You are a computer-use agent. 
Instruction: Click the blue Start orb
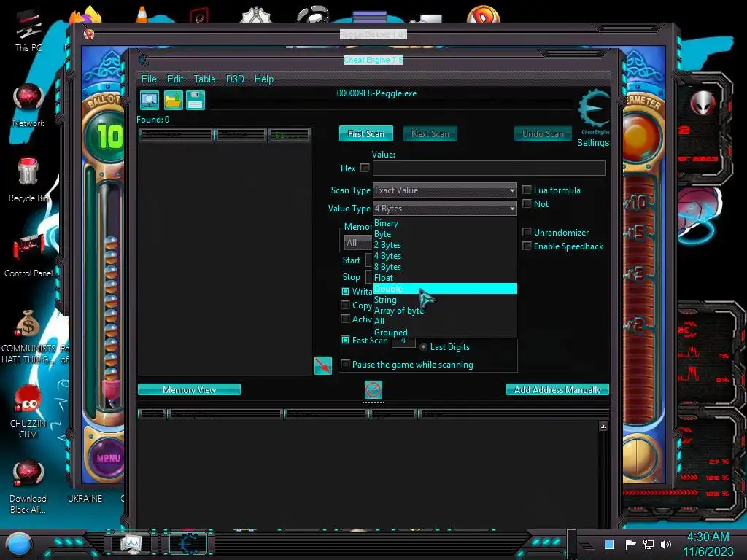pos(18,545)
